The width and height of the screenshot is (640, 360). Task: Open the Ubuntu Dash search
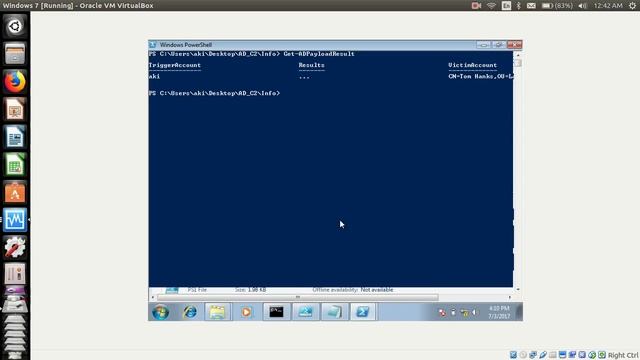15,27
